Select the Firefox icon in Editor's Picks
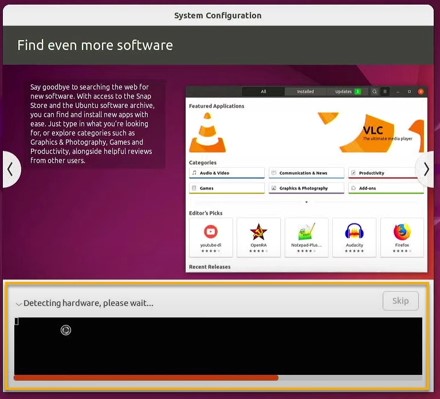This screenshot has height=399, width=440. 402,232
